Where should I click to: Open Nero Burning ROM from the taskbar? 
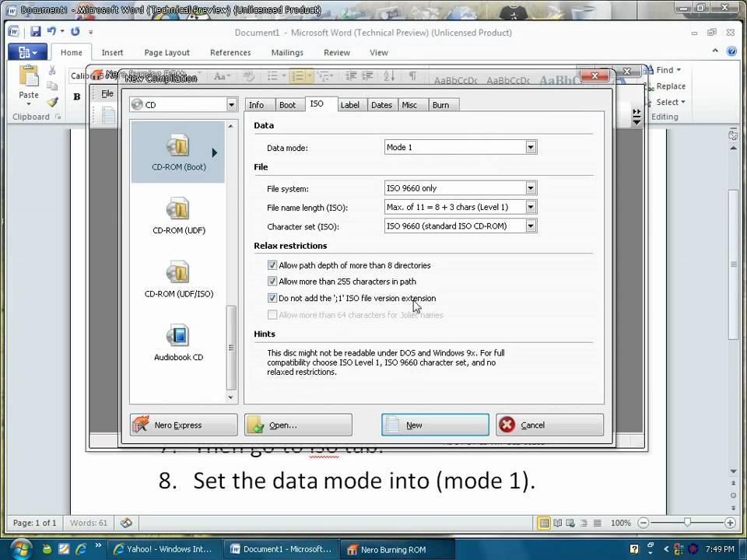(x=387, y=549)
